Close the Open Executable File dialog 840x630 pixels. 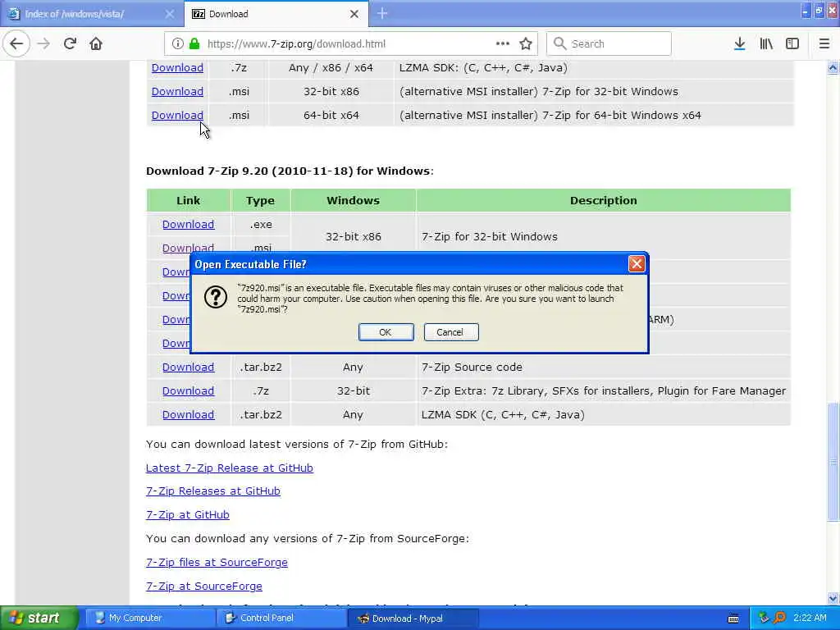[x=637, y=264]
